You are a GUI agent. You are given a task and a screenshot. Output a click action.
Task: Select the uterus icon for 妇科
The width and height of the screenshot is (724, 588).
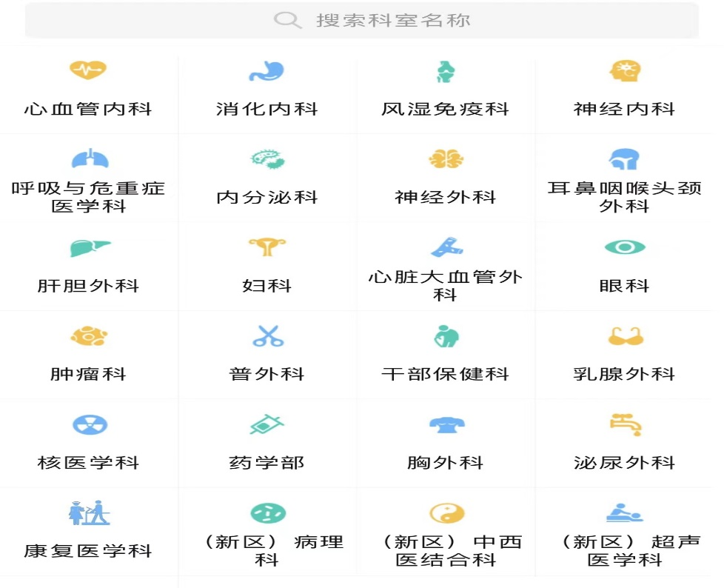pyautogui.click(x=267, y=247)
